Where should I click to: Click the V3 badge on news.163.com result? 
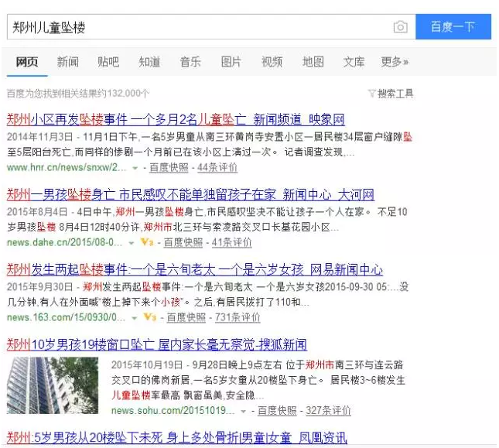(150, 317)
